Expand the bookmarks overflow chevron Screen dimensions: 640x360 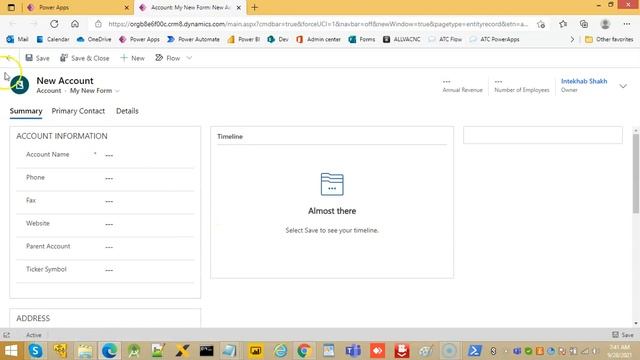572,40
